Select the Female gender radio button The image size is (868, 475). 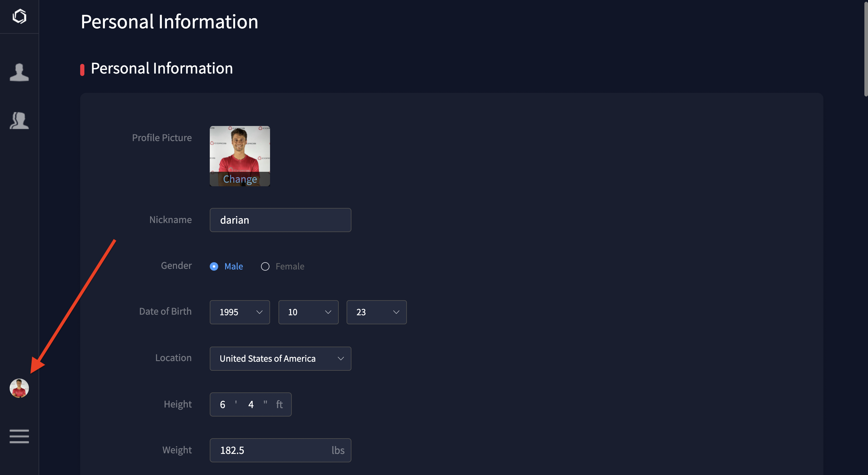(265, 266)
